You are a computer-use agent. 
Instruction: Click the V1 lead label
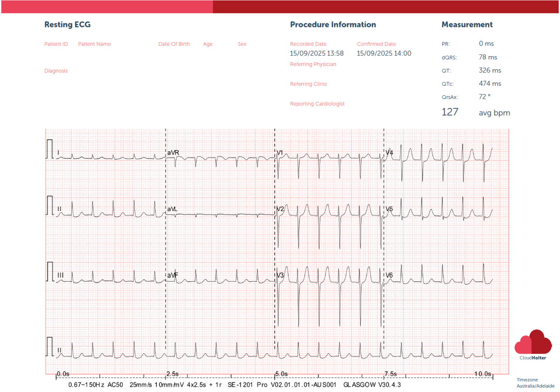click(280, 153)
